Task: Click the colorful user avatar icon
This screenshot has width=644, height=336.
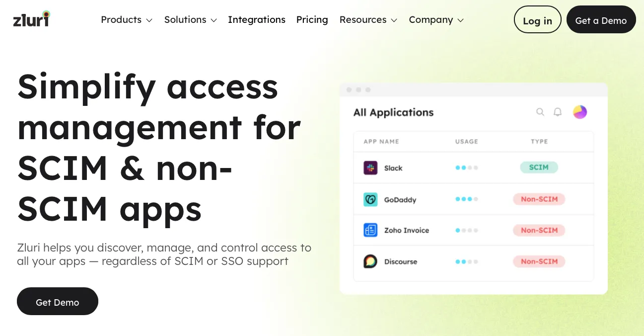Action: point(580,112)
